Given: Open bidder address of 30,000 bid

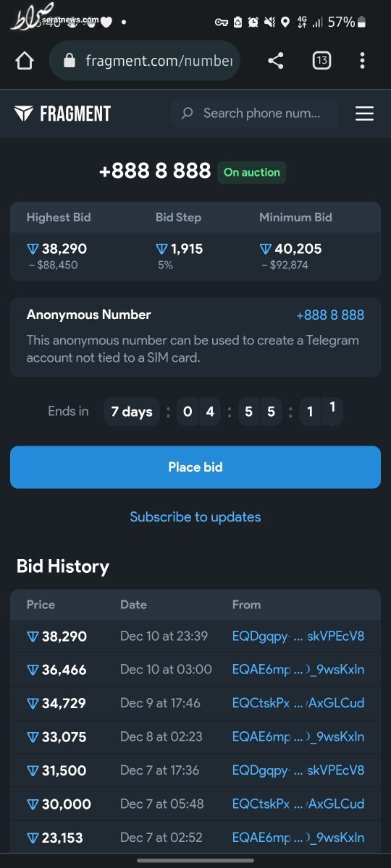Looking at the screenshot, I should tap(298, 804).
